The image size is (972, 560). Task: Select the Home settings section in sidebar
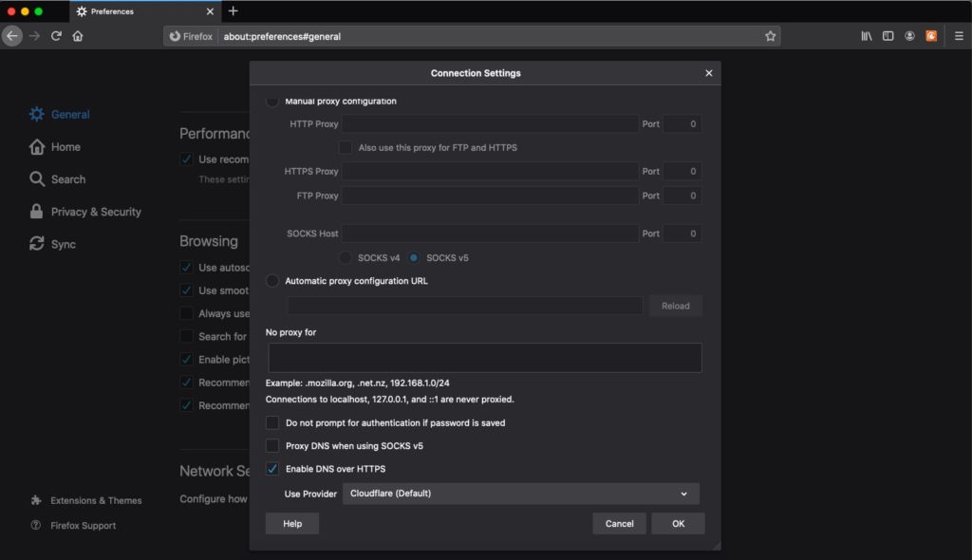(65, 146)
